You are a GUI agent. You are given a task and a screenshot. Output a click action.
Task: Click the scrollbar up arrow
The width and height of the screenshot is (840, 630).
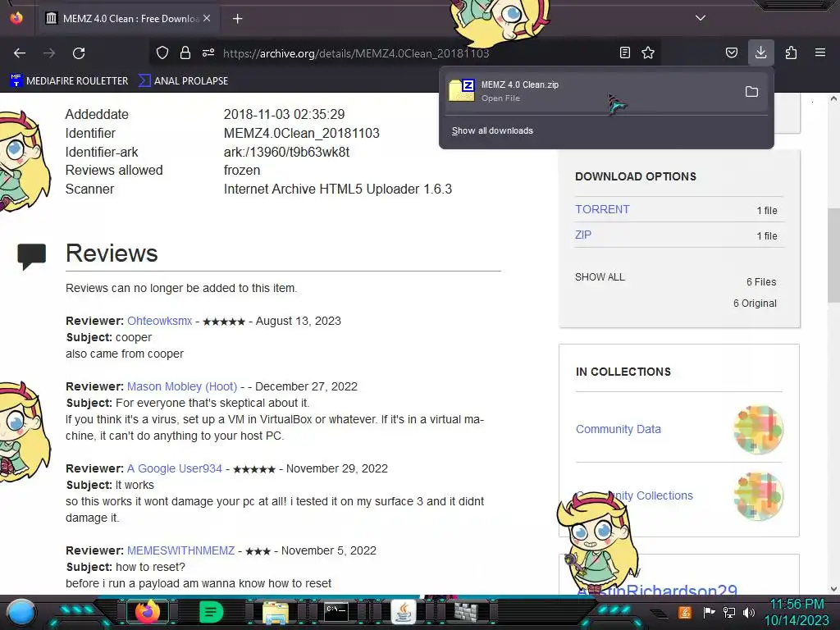[833, 98]
